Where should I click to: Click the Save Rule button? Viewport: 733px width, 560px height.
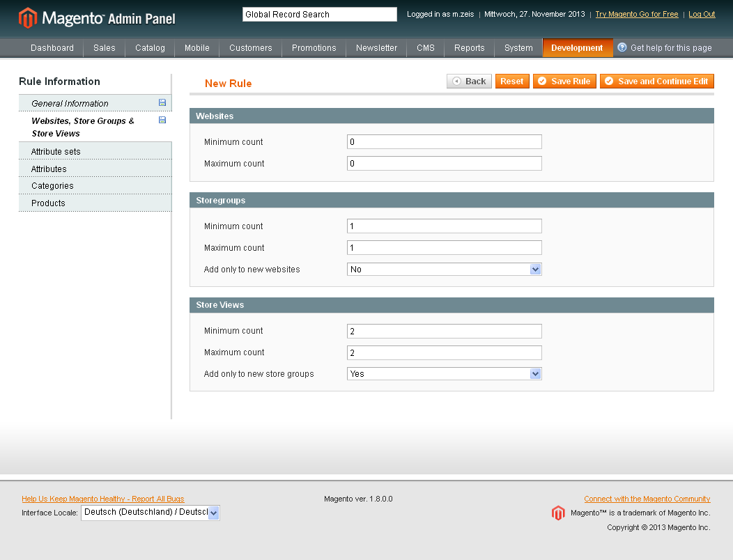564,81
